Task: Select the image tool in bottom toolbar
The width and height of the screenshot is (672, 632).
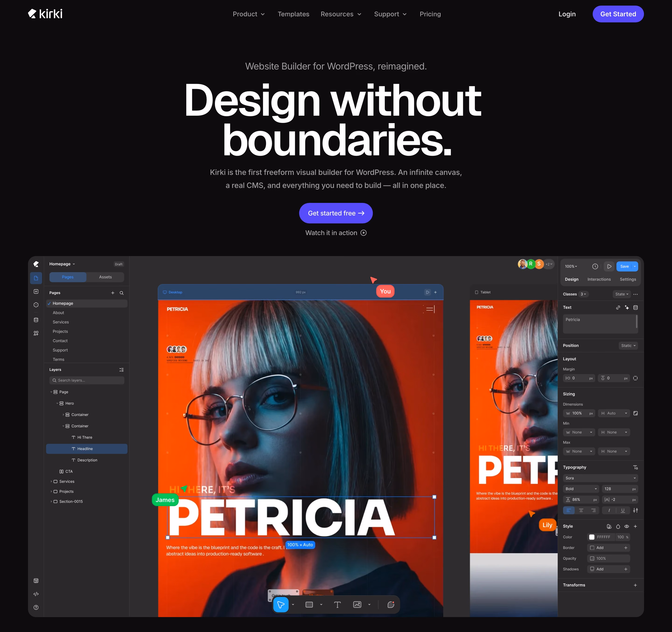Action: point(357,605)
